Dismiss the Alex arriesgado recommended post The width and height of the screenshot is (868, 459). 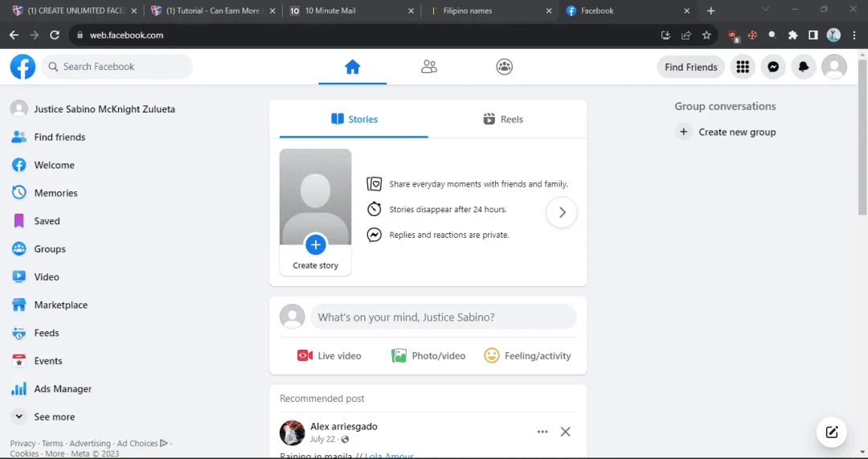(x=565, y=432)
